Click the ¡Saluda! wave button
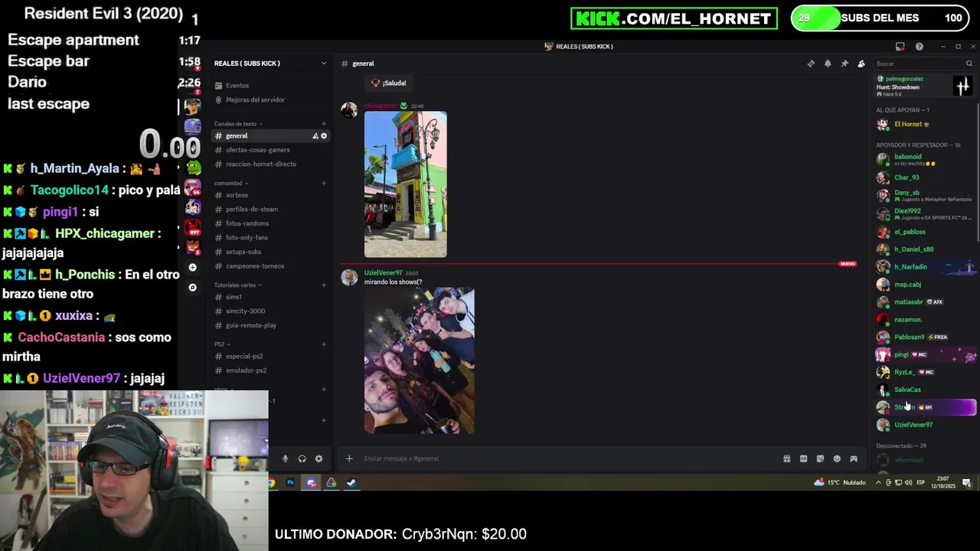The height and width of the screenshot is (551, 980). tap(389, 83)
